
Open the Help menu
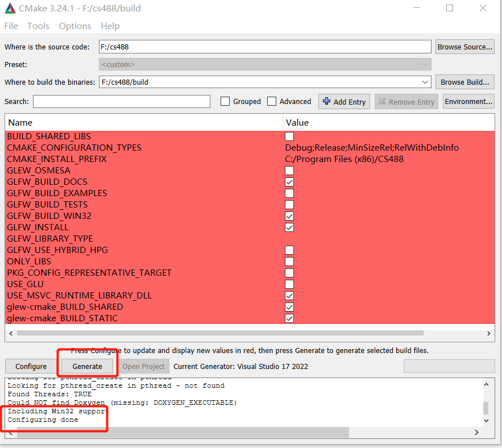click(110, 26)
